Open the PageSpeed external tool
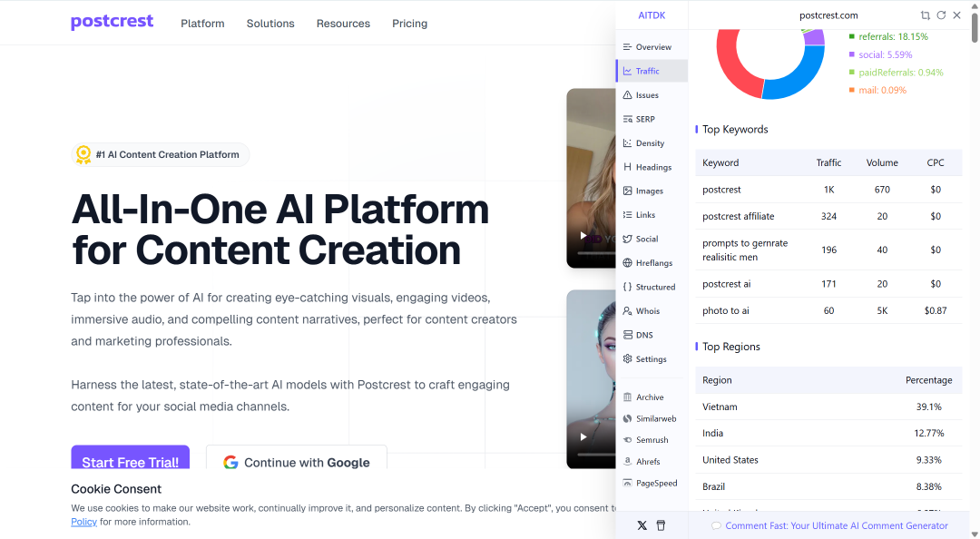The width and height of the screenshot is (980, 539). 652,483
